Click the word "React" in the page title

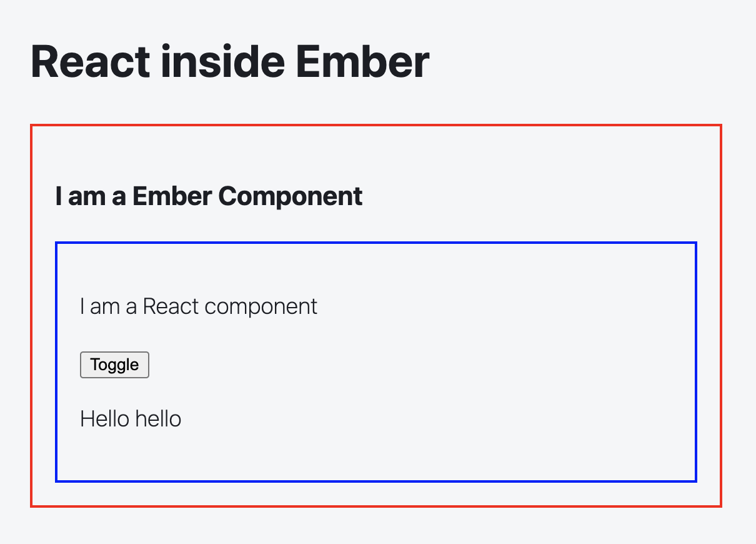pyautogui.click(x=90, y=61)
